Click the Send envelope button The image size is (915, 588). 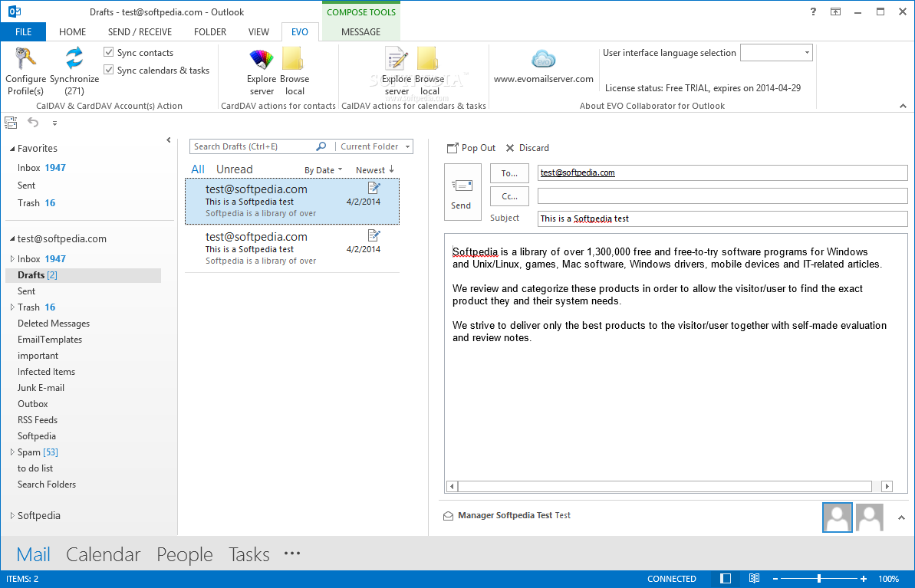[462, 192]
